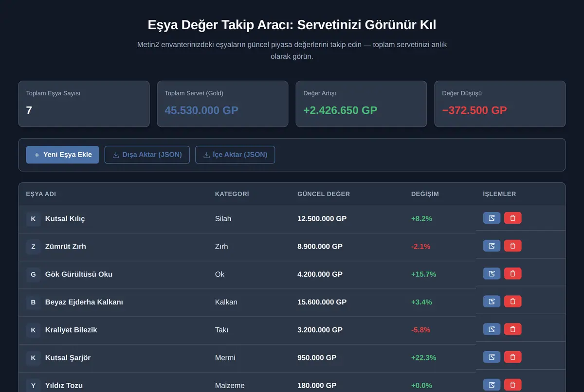Click the Y avatar of Yıldız Tozu
The width and height of the screenshot is (584, 392).
coord(33,386)
